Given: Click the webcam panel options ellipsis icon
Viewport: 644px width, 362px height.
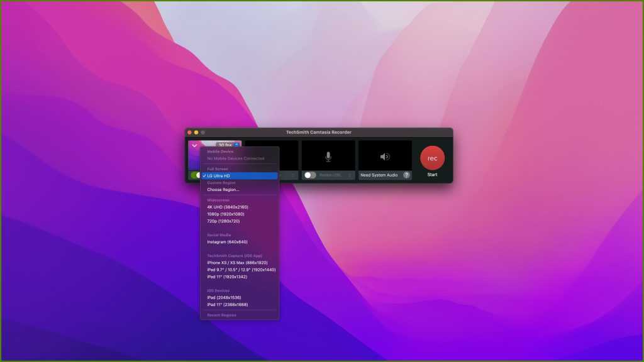Looking at the screenshot, I should coord(292,175).
